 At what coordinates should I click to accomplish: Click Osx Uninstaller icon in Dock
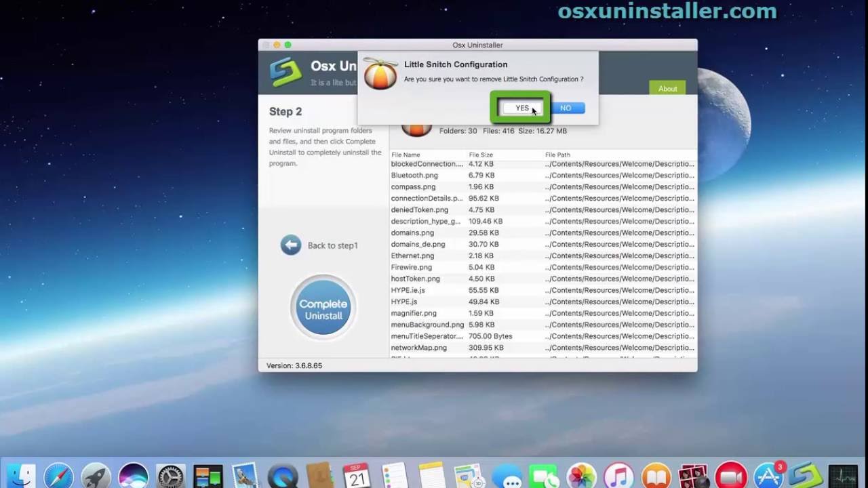coord(806,476)
